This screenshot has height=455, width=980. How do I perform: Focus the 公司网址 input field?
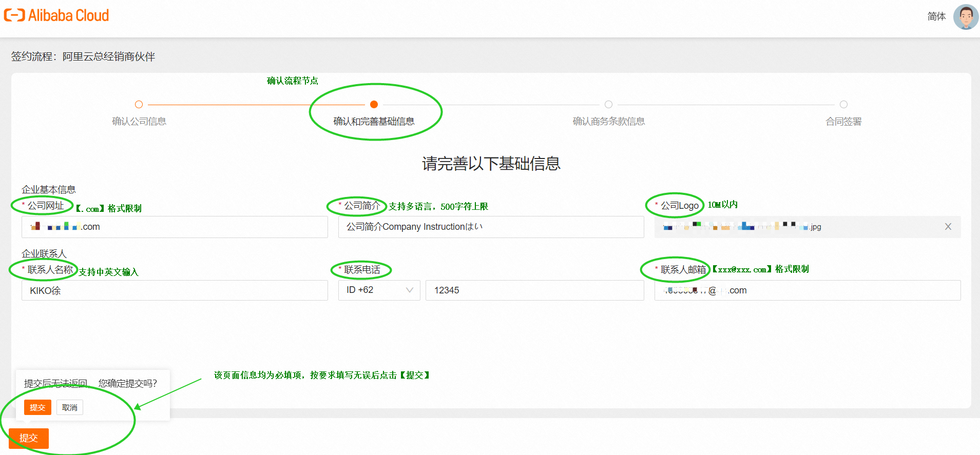pos(175,227)
